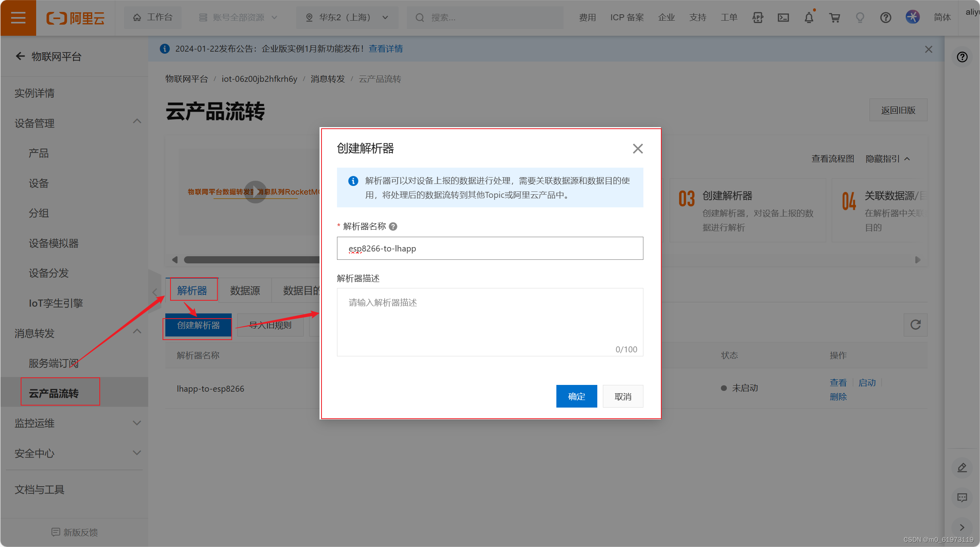Play the guide video thumbnail
Screen dimensions: 980x547
coord(255,192)
